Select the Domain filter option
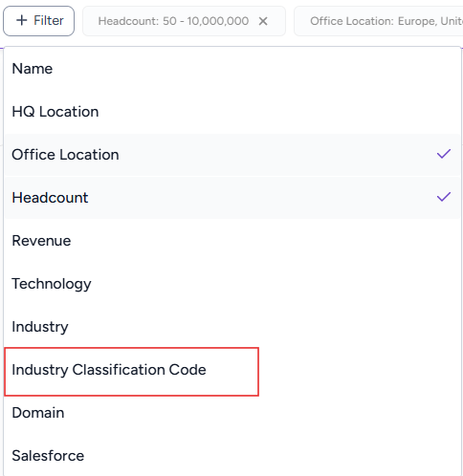 232,413
